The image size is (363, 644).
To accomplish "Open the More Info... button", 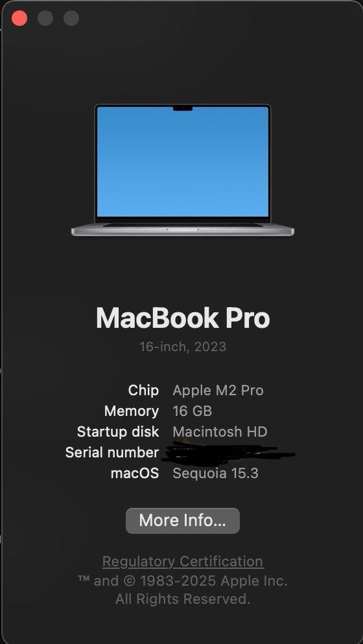I will pos(183,521).
